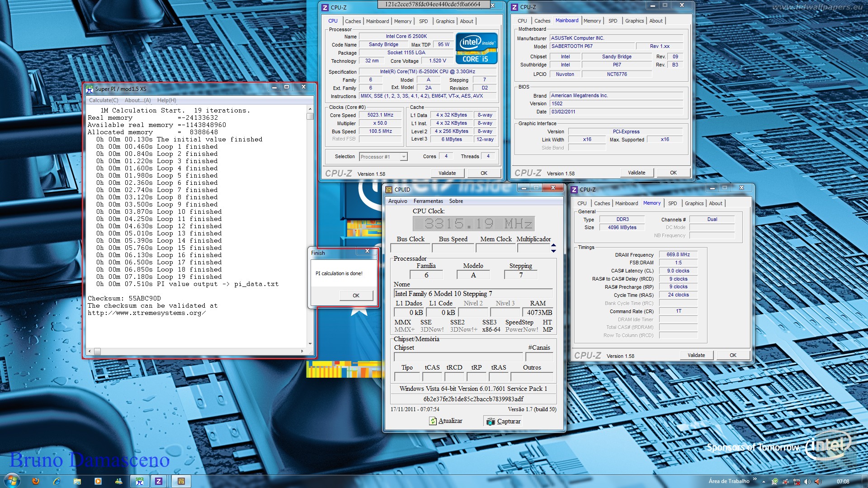Click the 'SABERTOOTH P67' model field
The width and height of the screenshot is (868, 488).
(x=592, y=47)
